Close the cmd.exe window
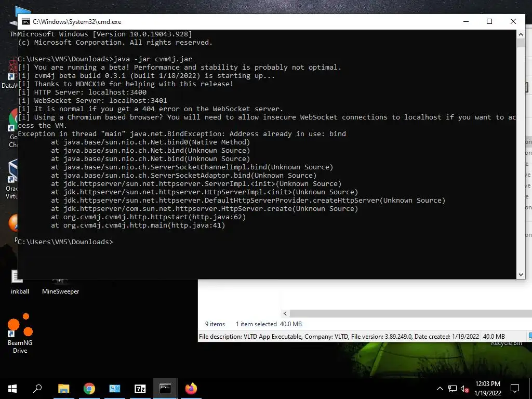 click(513, 21)
